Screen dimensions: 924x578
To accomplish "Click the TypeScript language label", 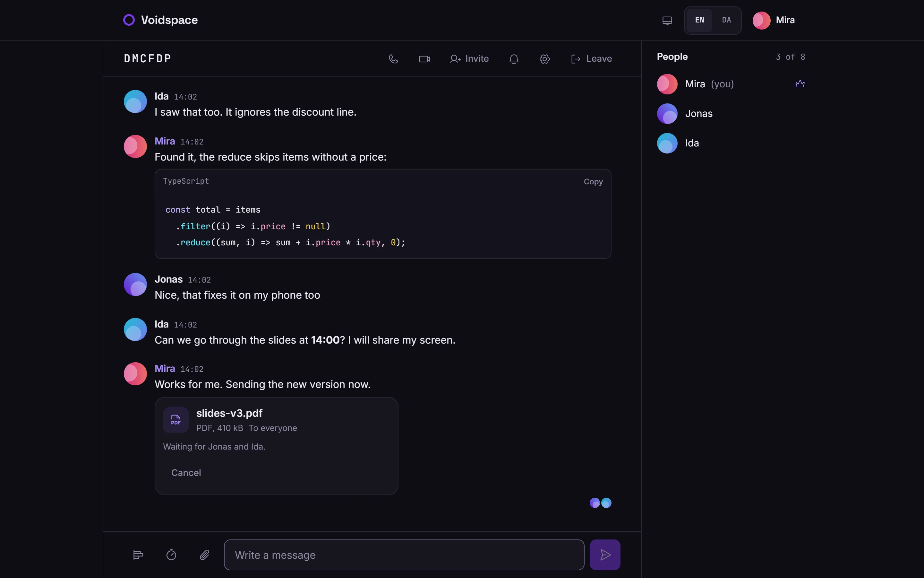I will coord(186,181).
